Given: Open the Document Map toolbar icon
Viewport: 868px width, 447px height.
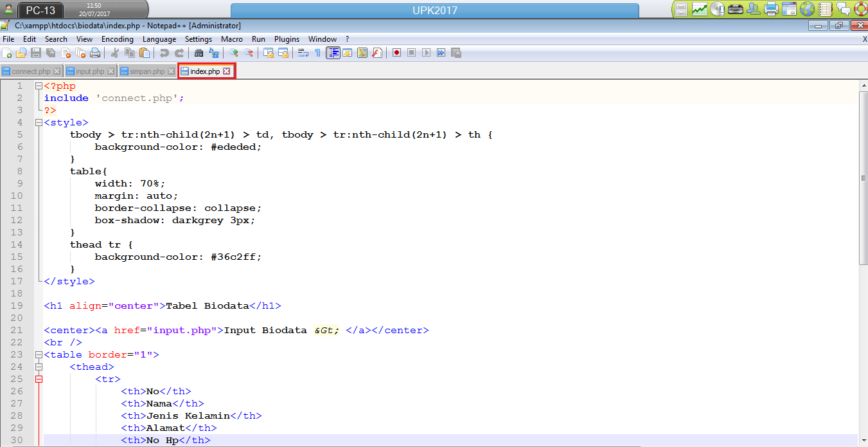Looking at the screenshot, I should pos(364,53).
